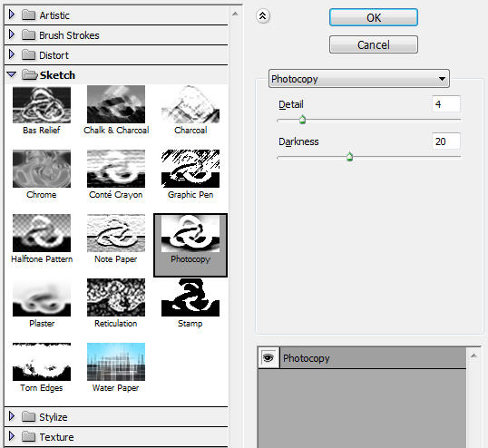Click the Brush Strokes category label
This screenshot has width=488, height=448.
tap(69, 35)
